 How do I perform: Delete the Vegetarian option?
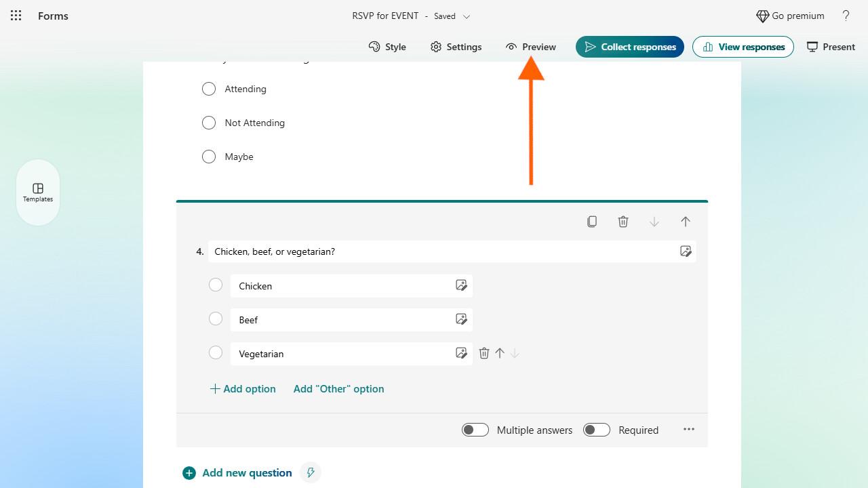click(x=484, y=353)
